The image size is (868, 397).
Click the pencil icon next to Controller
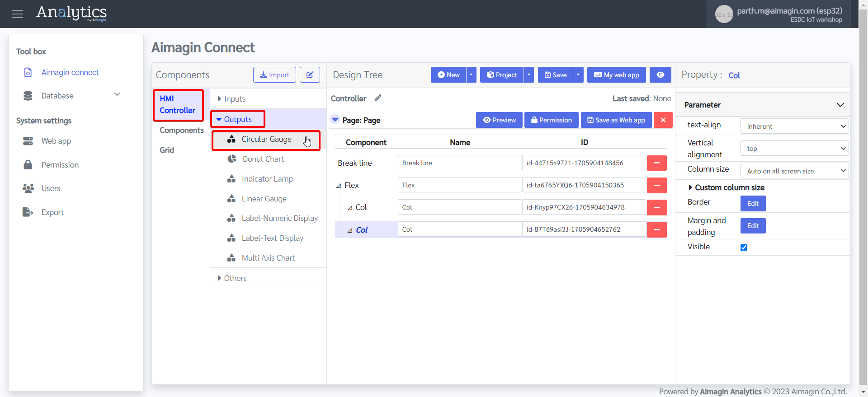point(378,98)
